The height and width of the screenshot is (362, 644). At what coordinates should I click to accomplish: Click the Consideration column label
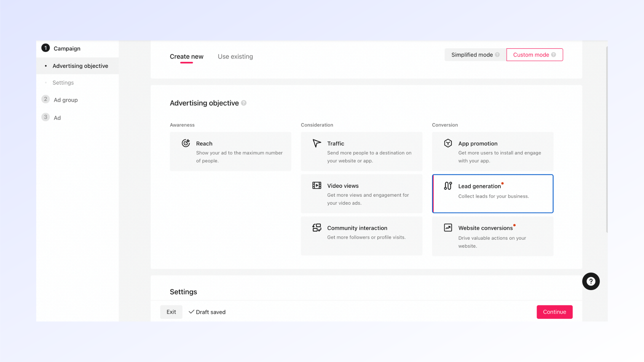(317, 125)
